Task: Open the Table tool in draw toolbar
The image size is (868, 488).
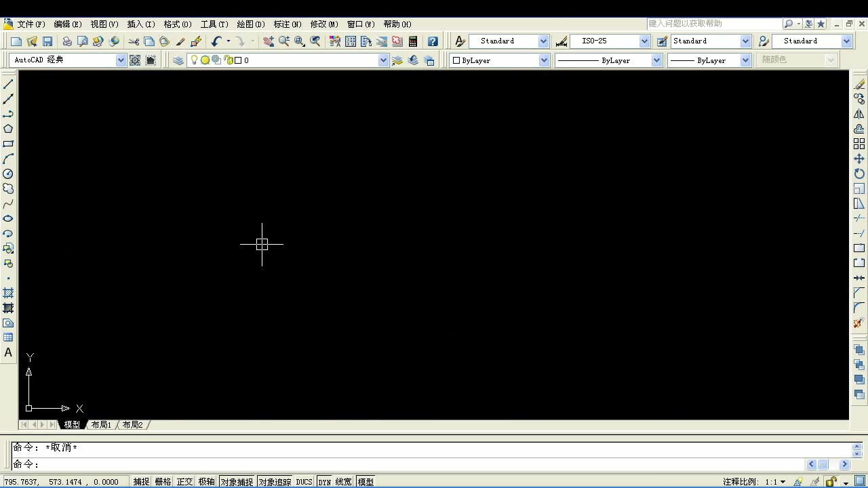Action: pos(8,338)
